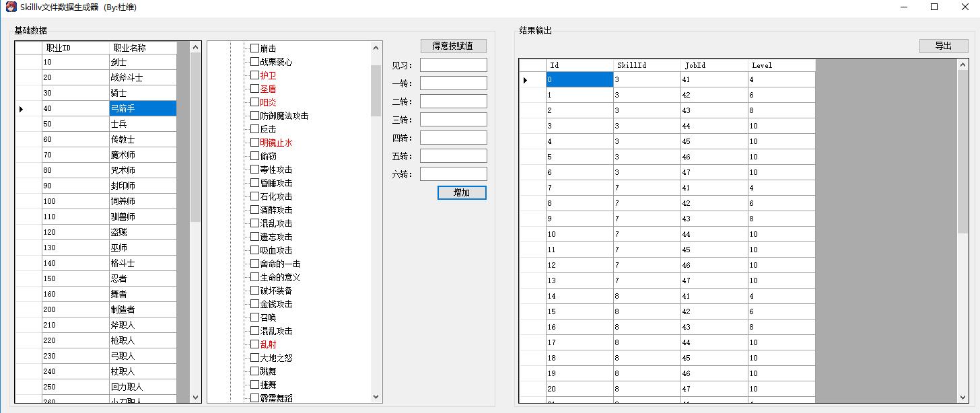Click the skill tree scrollbar thumb
The height and width of the screenshot is (413, 980).
pyautogui.click(x=376, y=91)
